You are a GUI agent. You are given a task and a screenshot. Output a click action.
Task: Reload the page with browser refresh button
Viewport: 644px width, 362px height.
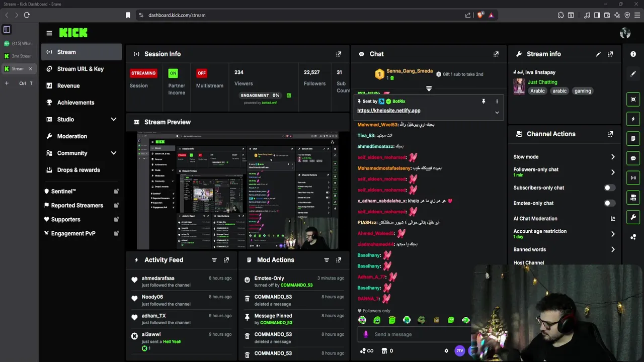click(27, 15)
